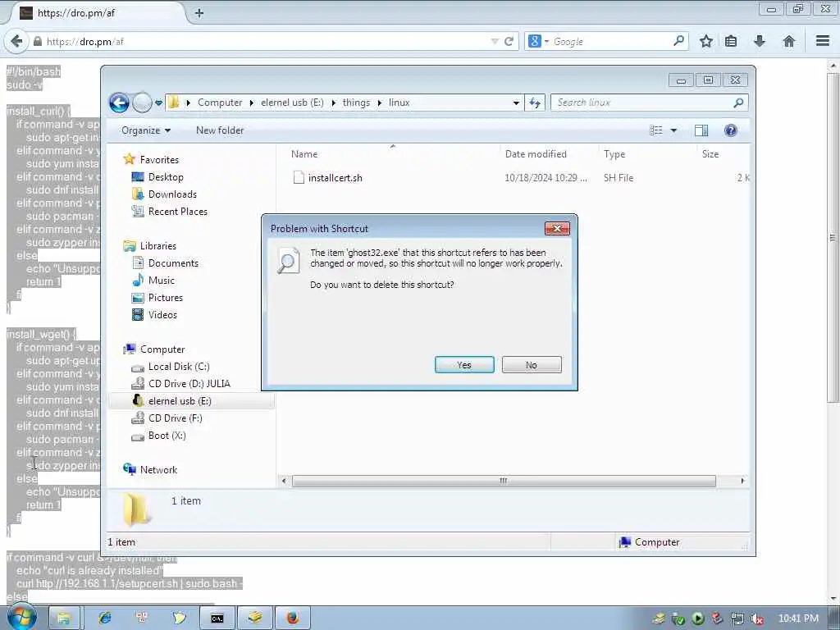This screenshot has height=630, width=840.
Task: Sort by Name column
Action: coord(304,153)
